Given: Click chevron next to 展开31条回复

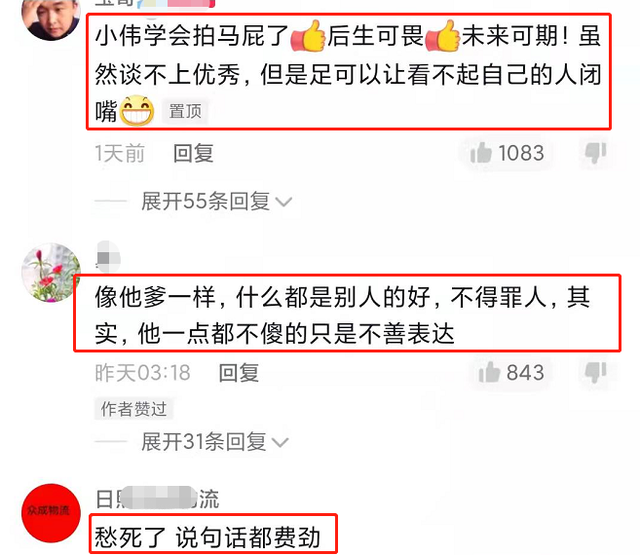Looking at the screenshot, I should tap(280, 442).
